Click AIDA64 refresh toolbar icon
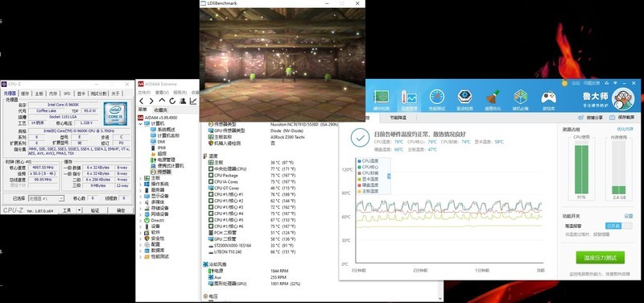Viewport: 644px width, 303px height. point(172,102)
